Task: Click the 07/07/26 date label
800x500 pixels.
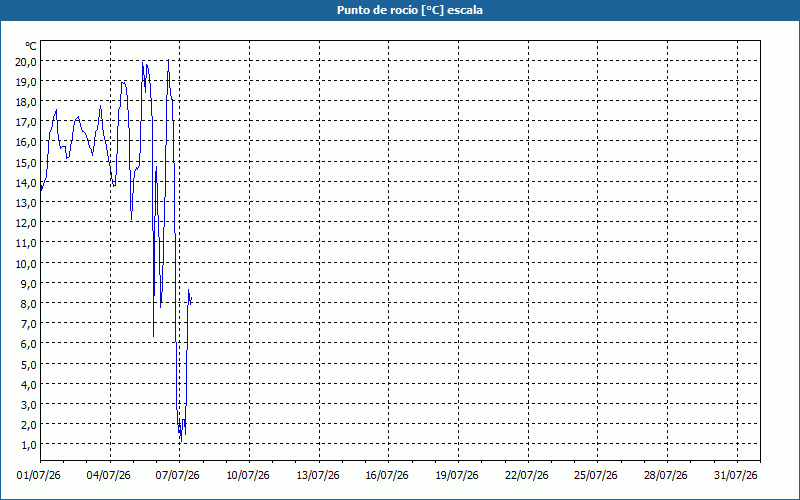Action: (x=178, y=476)
